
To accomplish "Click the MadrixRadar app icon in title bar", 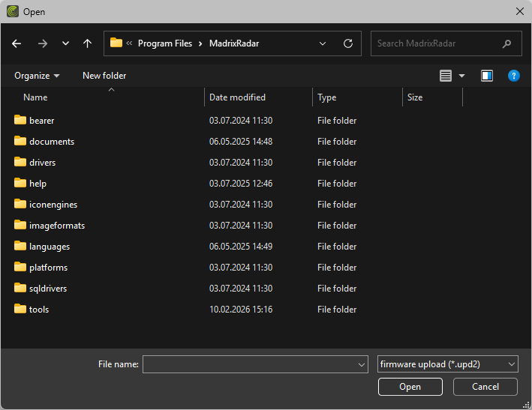I will click(13, 11).
